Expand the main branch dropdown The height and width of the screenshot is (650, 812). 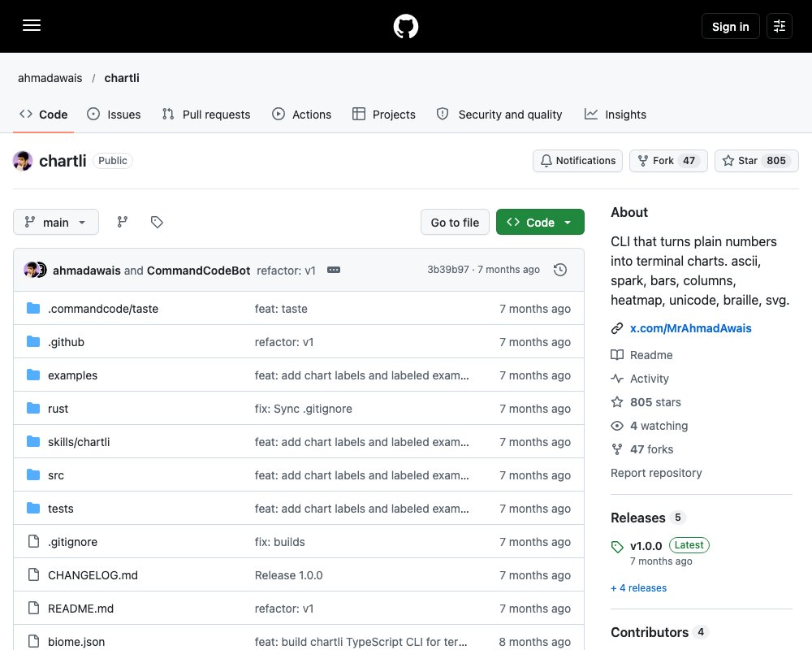tap(56, 223)
